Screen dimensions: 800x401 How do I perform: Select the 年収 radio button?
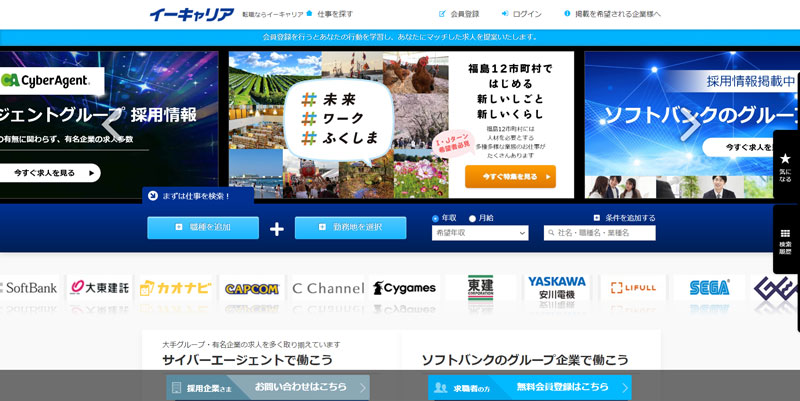pyautogui.click(x=435, y=218)
